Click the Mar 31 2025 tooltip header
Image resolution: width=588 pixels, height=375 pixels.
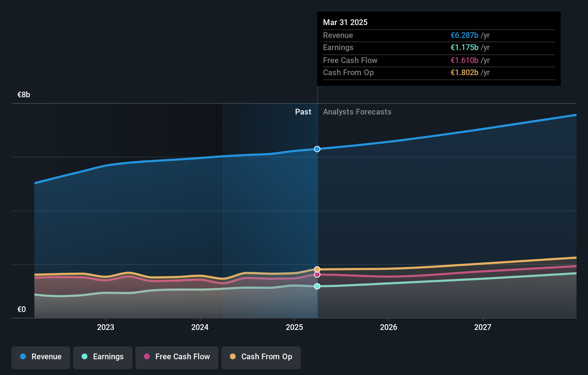click(x=345, y=22)
